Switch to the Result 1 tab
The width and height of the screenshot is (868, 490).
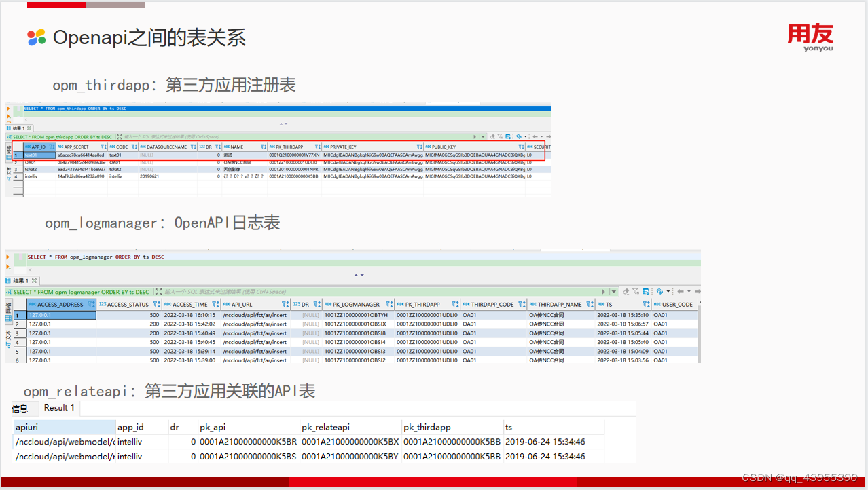tap(59, 408)
